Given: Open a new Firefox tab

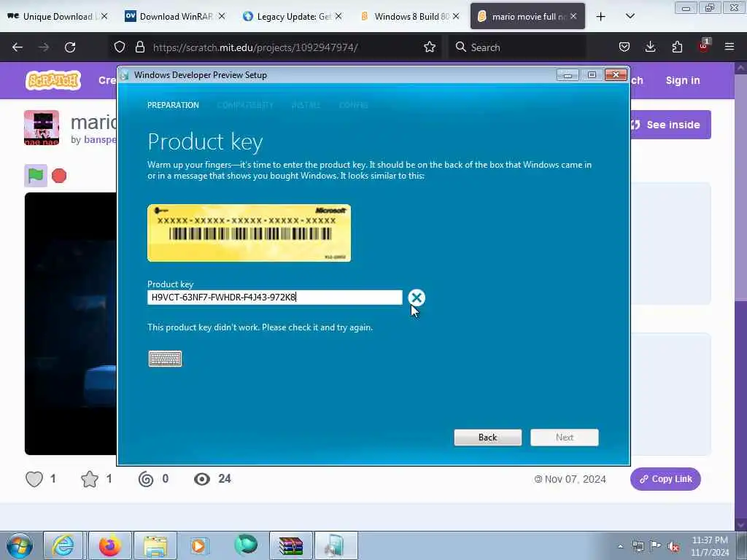Looking at the screenshot, I should [601, 17].
